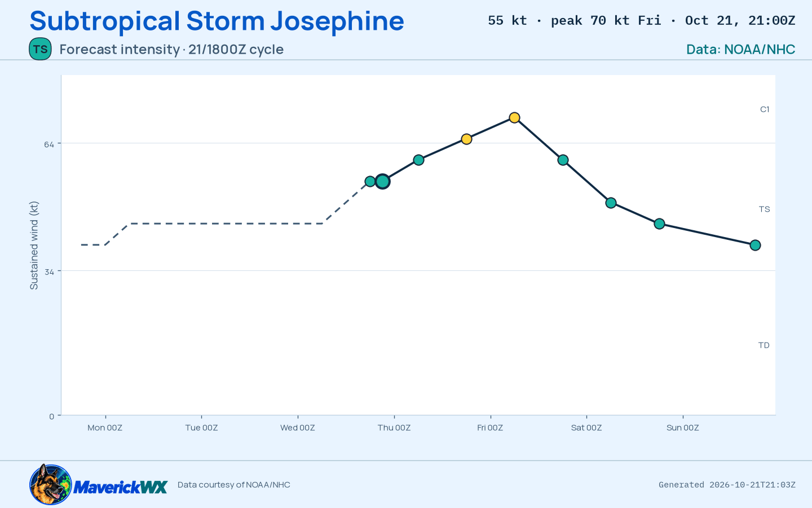Click the "Fri 00Z" axis label
This screenshot has width=812, height=508.
coord(490,428)
